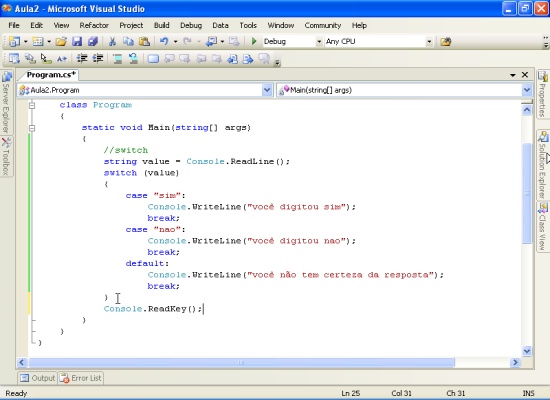Click the Increase Indent toolbar icon
The image size is (550, 400).
click(x=98, y=59)
